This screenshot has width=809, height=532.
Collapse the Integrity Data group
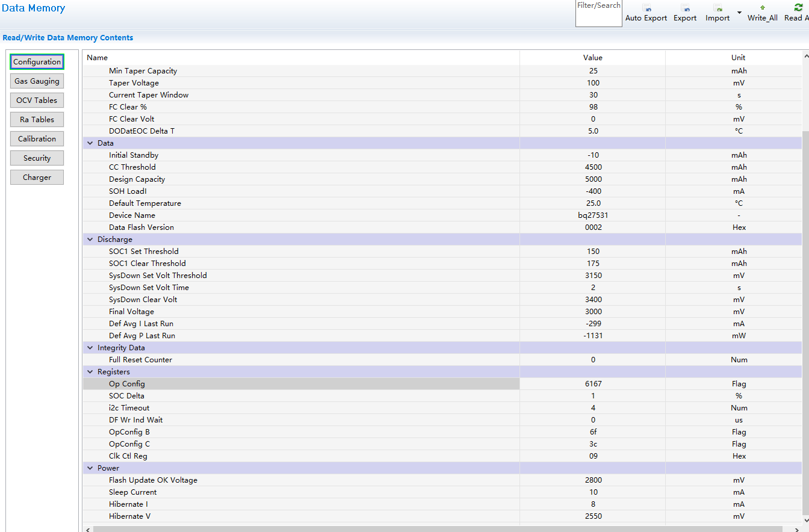[x=90, y=348]
